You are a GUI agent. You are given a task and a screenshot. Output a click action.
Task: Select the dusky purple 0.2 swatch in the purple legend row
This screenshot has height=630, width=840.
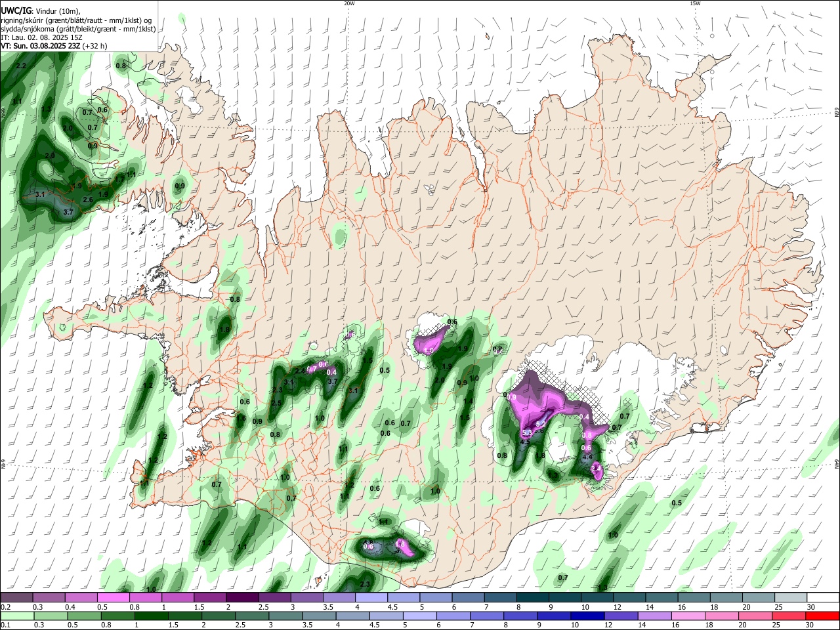[16, 598]
